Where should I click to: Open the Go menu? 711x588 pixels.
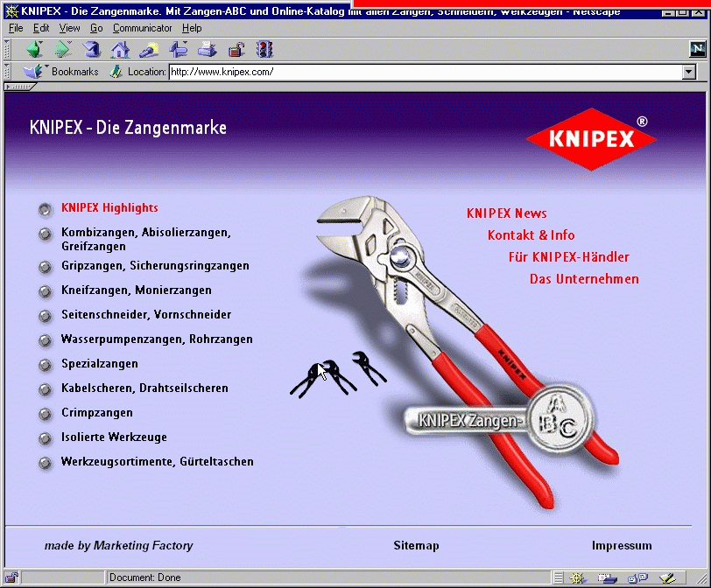tap(96, 28)
